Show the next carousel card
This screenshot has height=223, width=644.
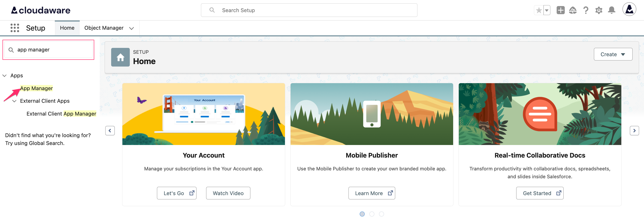(x=634, y=130)
